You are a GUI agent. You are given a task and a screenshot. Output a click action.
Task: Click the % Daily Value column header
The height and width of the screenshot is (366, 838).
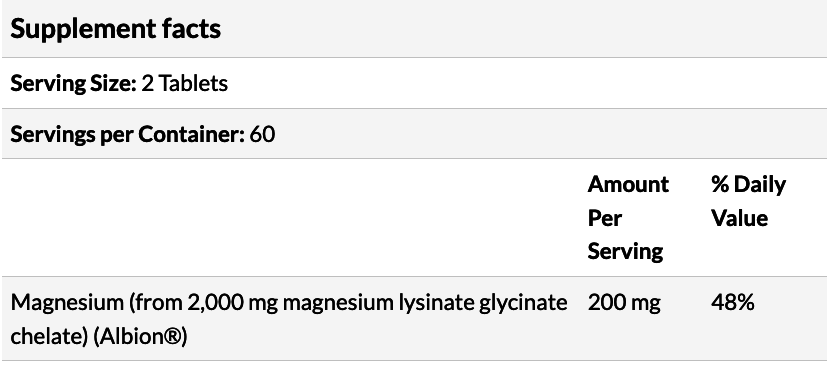click(x=748, y=201)
